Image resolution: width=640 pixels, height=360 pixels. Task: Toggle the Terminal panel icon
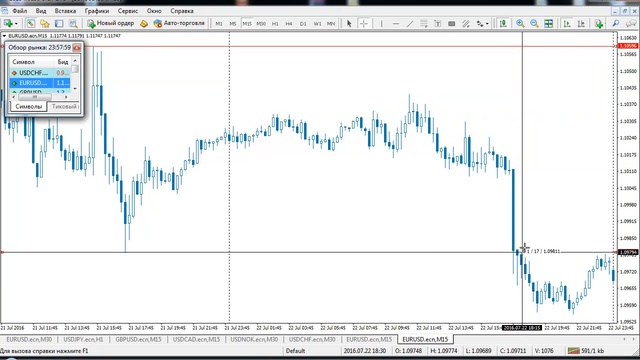(59, 24)
